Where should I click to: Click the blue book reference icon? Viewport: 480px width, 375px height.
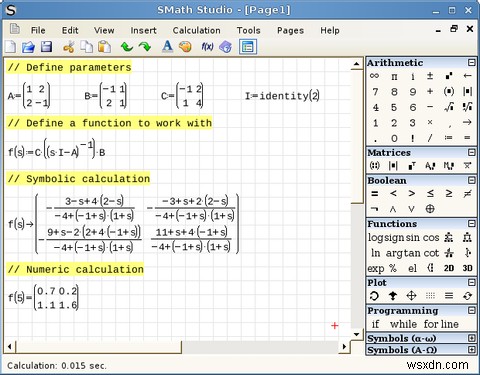(x=226, y=47)
